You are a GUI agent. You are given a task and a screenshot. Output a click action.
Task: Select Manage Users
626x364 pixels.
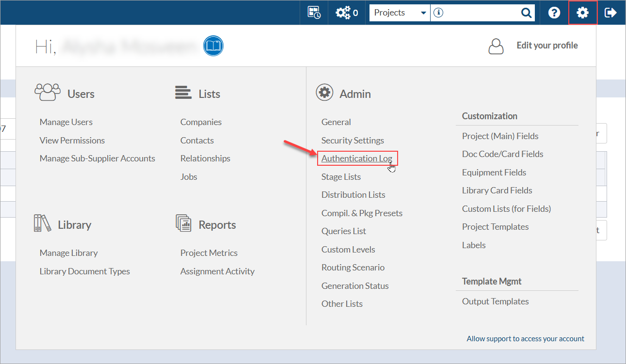point(66,122)
